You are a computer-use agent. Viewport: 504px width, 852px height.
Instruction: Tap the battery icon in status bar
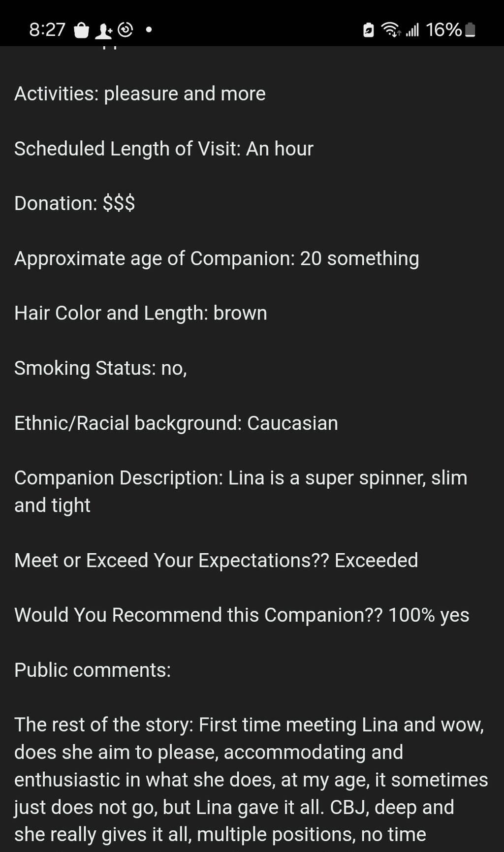click(470, 31)
